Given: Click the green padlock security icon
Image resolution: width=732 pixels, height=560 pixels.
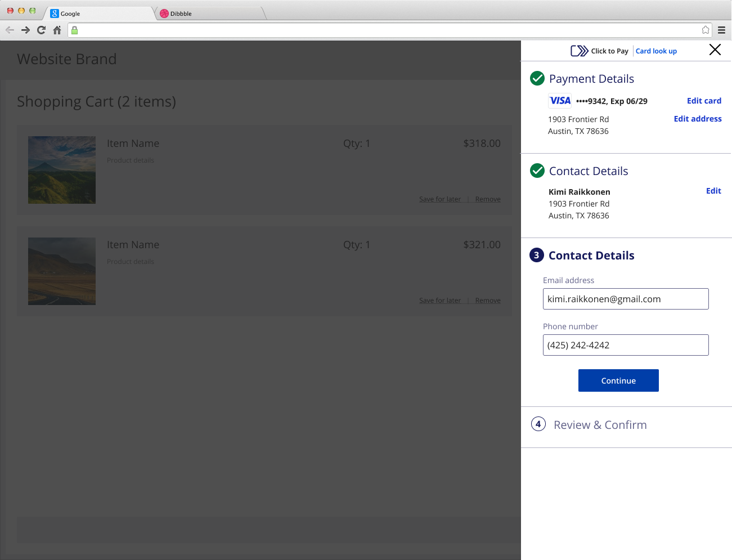Looking at the screenshot, I should pos(75,30).
